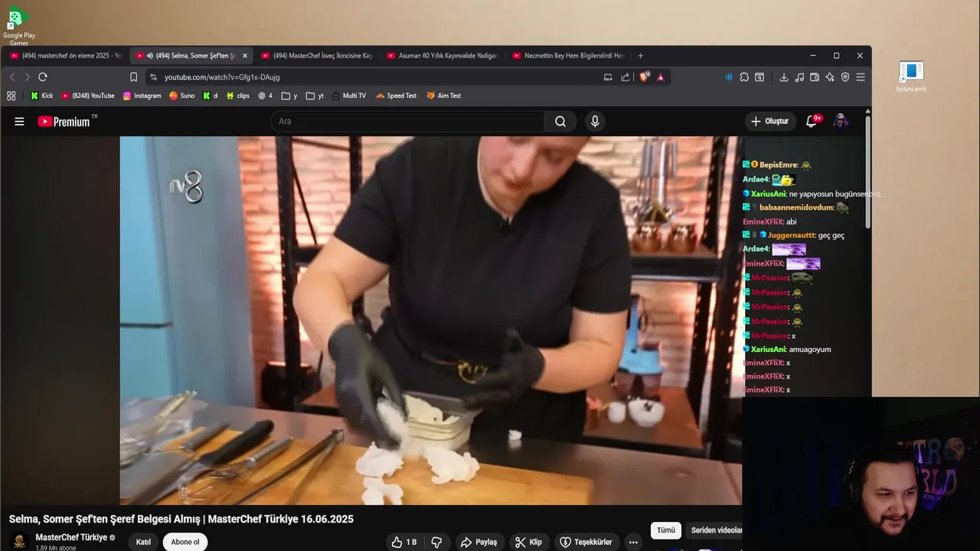The image size is (980, 551).
Task: Open Multi TV bookmark
Action: [348, 96]
